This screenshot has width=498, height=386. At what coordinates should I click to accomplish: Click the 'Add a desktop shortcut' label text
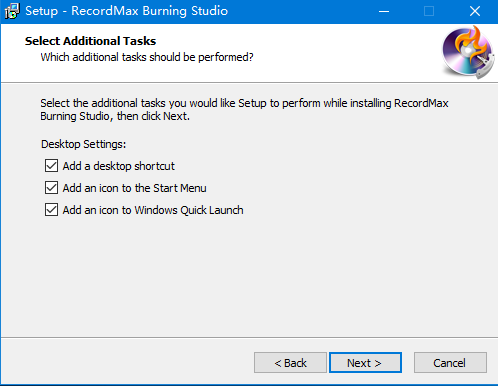(x=119, y=166)
